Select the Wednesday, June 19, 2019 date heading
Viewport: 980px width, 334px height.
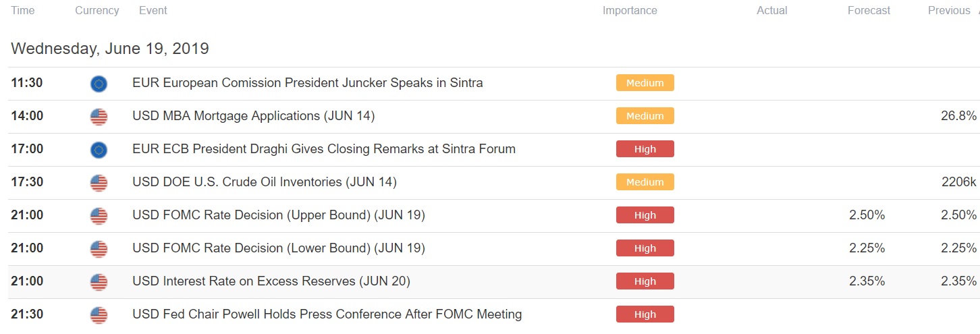(110, 49)
